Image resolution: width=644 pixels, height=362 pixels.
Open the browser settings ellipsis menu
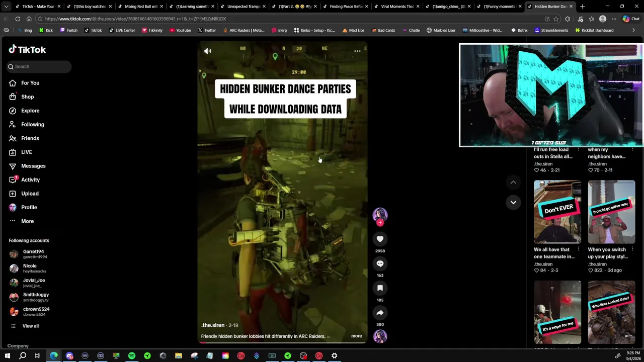pos(614,19)
